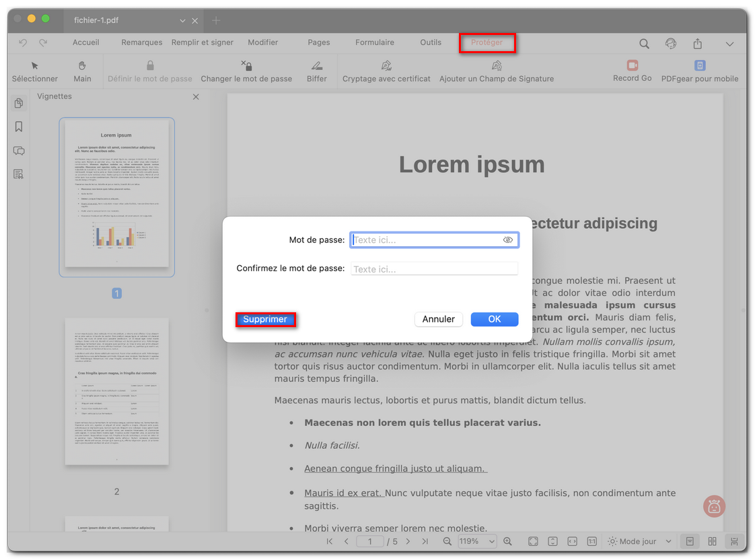Launch Record Go from the toolbar
Image resolution: width=755 pixels, height=560 pixels.
pyautogui.click(x=632, y=71)
